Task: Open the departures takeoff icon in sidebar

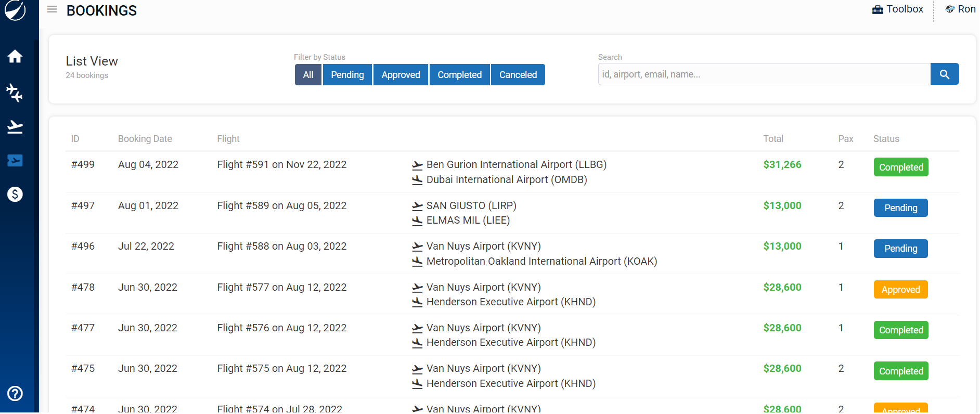Action: coord(15,126)
